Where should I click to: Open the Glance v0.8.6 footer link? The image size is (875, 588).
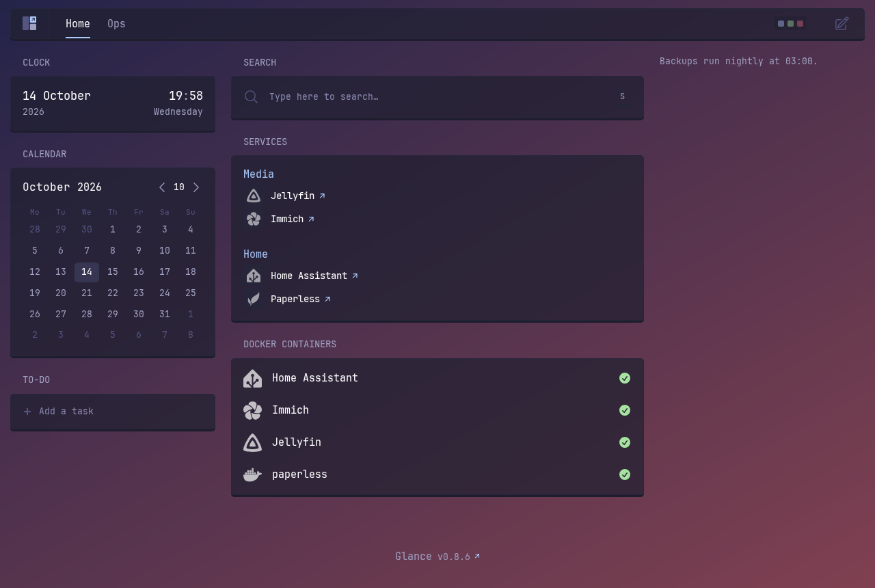[x=437, y=557]
